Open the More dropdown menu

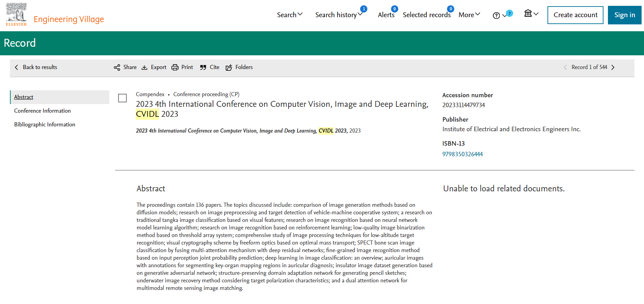[469, 15]
